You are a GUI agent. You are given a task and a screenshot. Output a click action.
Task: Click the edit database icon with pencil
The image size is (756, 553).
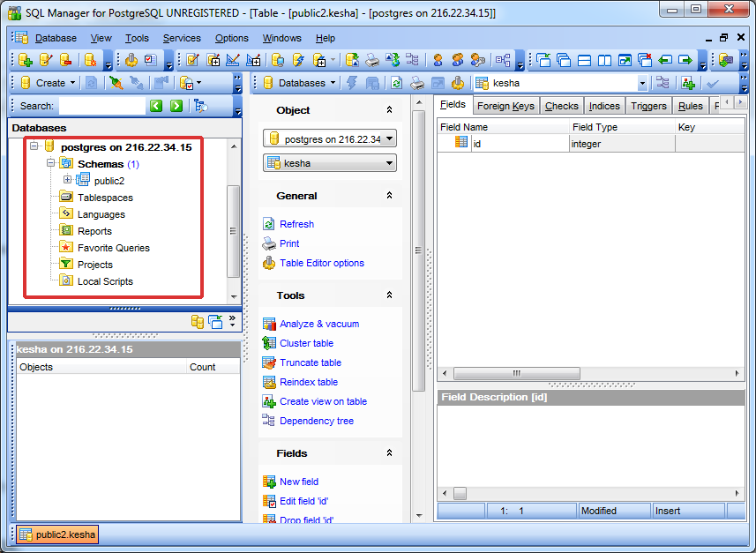(x=45, y=60)
